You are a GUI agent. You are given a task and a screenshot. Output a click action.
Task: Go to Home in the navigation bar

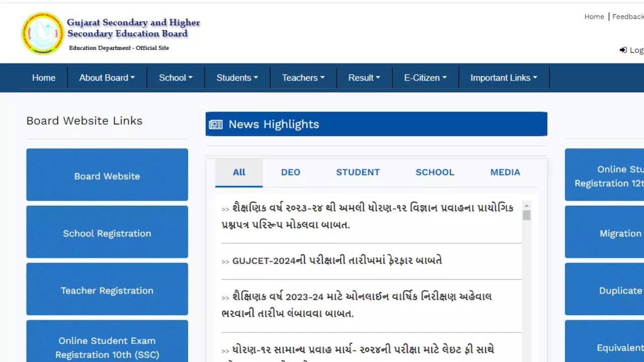coord(44,78)
